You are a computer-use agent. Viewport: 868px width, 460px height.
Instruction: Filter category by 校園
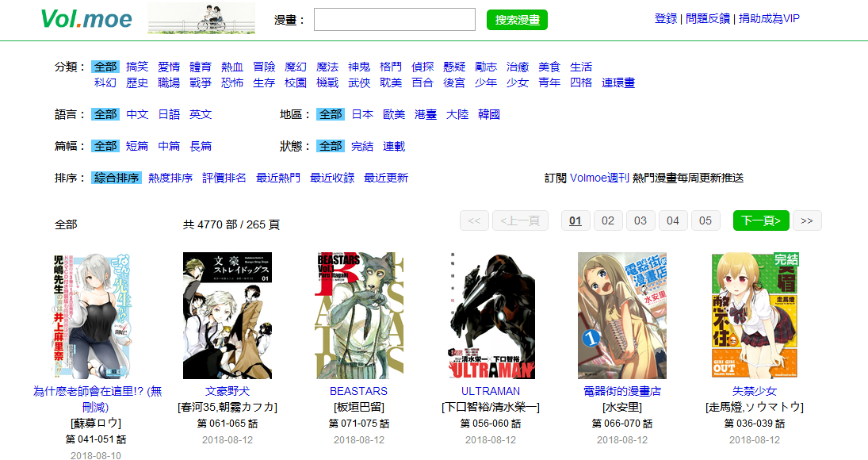(x=296, y=82)
